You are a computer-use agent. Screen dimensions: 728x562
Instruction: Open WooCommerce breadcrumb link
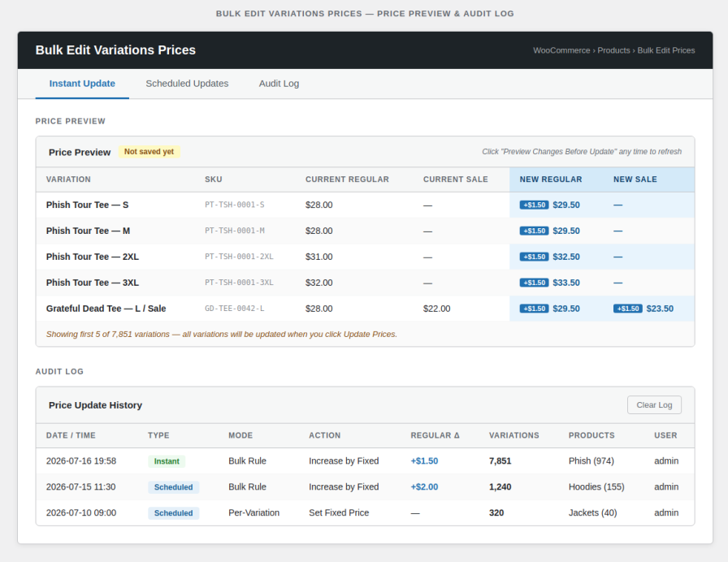pyautogui.click(x=561, y=50)
